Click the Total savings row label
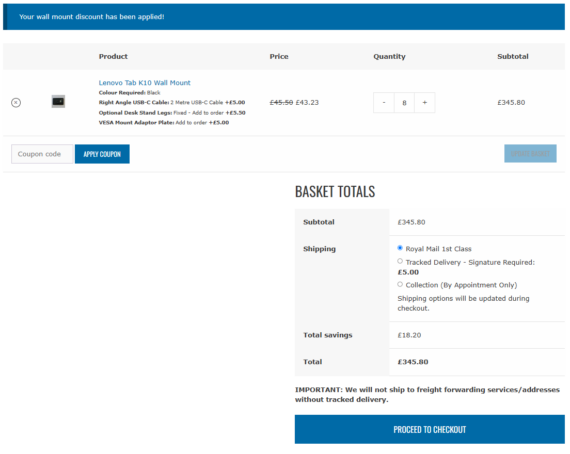Viewport: 570px width, 454px height. click(328, 335)
